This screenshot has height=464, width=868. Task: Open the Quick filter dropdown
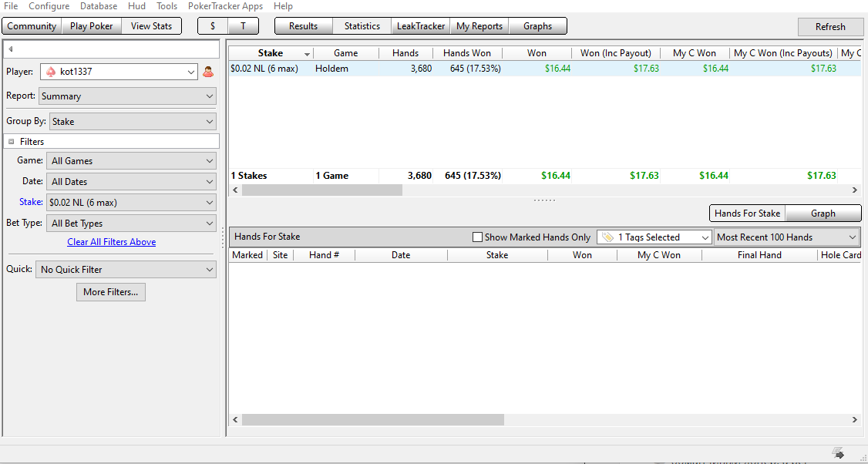(126, 270)
